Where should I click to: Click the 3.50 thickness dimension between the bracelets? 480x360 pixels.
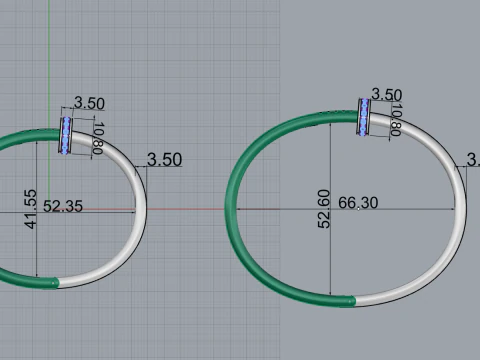[x=165, y=159]
